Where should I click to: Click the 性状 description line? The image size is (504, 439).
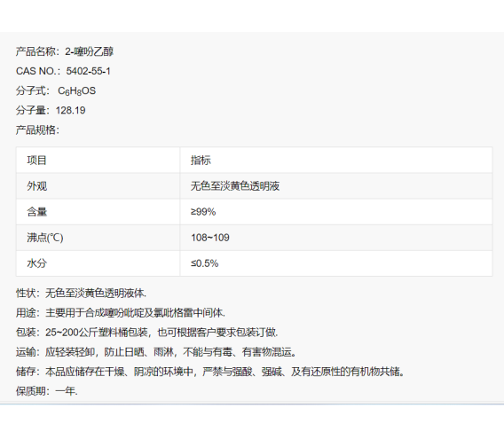81,293
